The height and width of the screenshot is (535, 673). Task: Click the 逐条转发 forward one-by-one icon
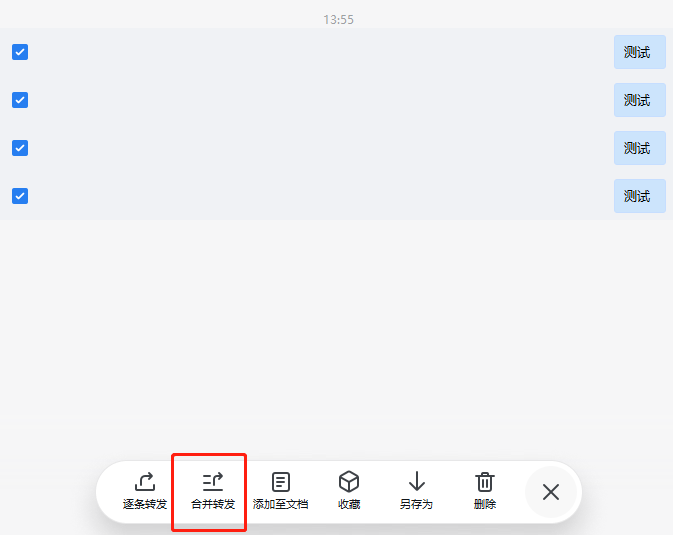point(145,482)
